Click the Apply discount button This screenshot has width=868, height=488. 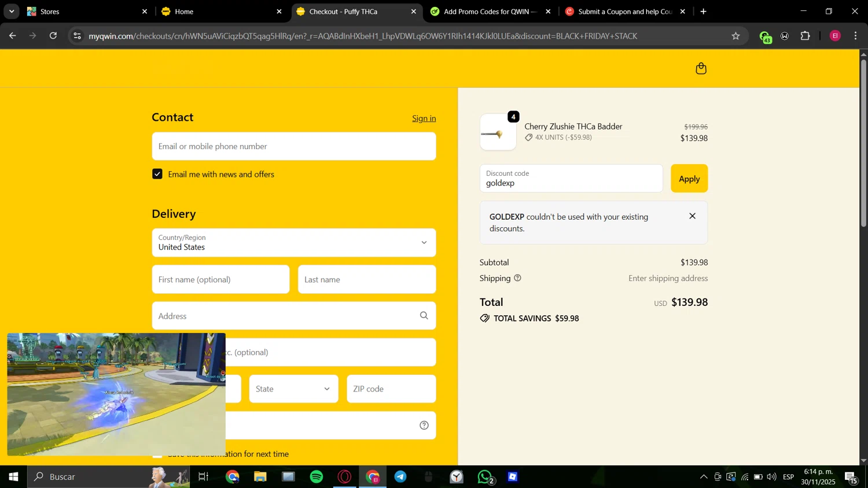[x=689, y=179]
